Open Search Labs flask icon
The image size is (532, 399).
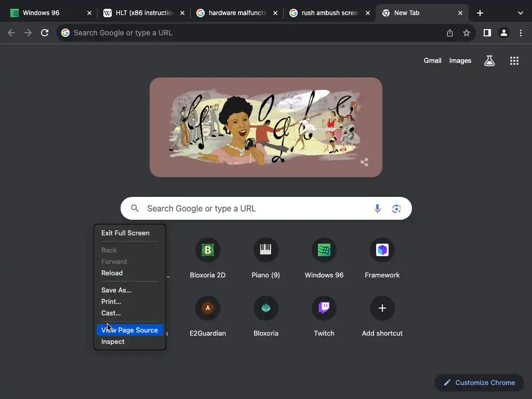(x=489, y=61)
